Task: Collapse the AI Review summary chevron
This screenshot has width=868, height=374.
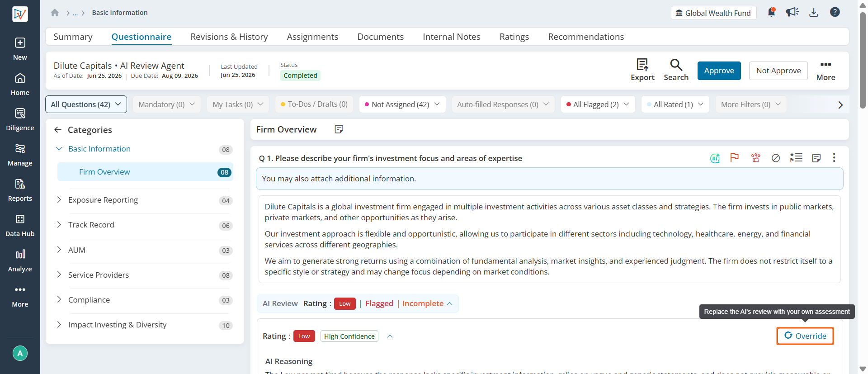Action: 450,304
